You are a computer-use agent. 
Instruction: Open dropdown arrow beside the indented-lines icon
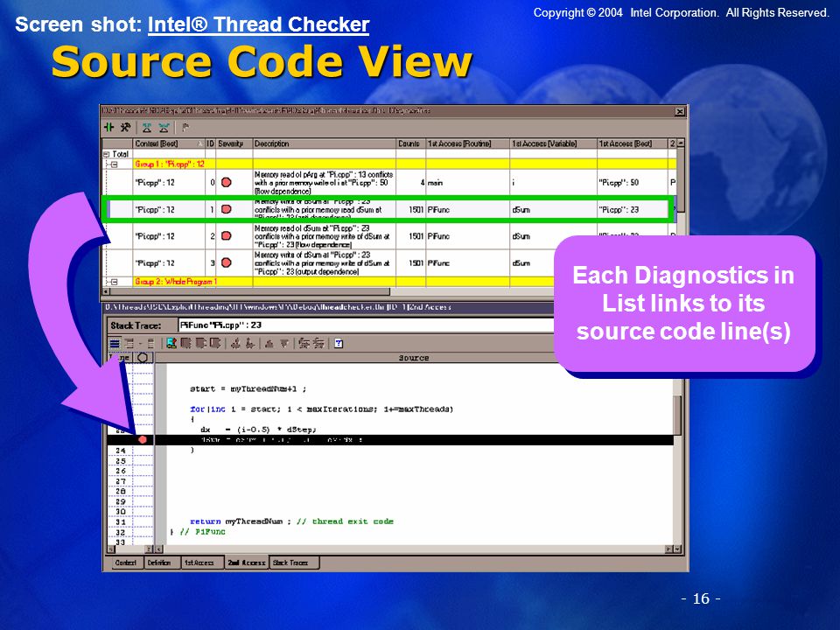[x=140, y=343]
